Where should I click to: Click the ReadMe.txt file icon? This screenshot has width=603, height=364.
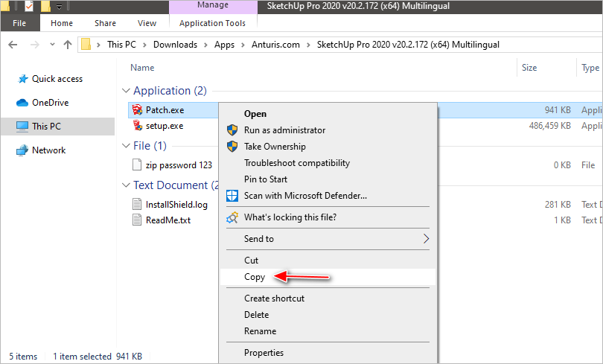(x=137, y=220)
